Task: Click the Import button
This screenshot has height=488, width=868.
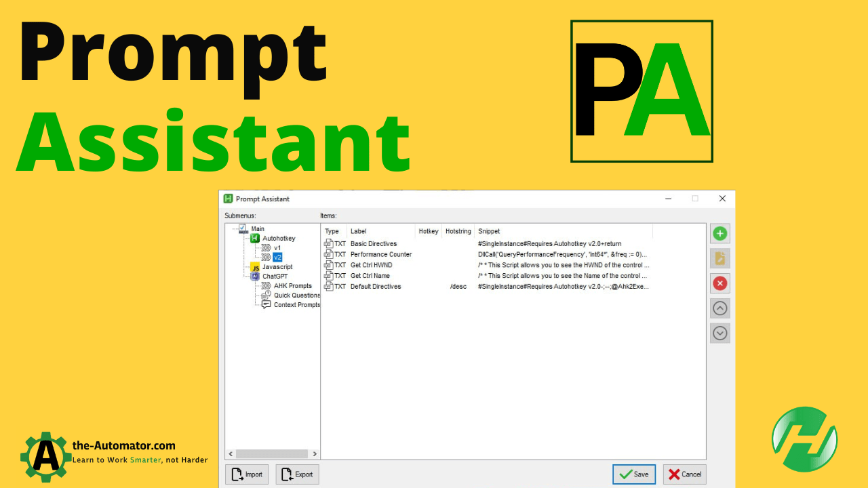Action: (246, 474)
